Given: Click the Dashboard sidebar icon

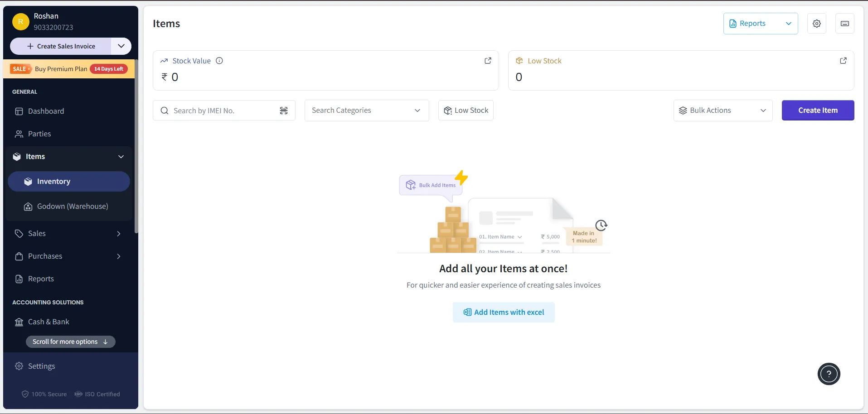Looking at the screenshot, I should (x=19, y=111).
